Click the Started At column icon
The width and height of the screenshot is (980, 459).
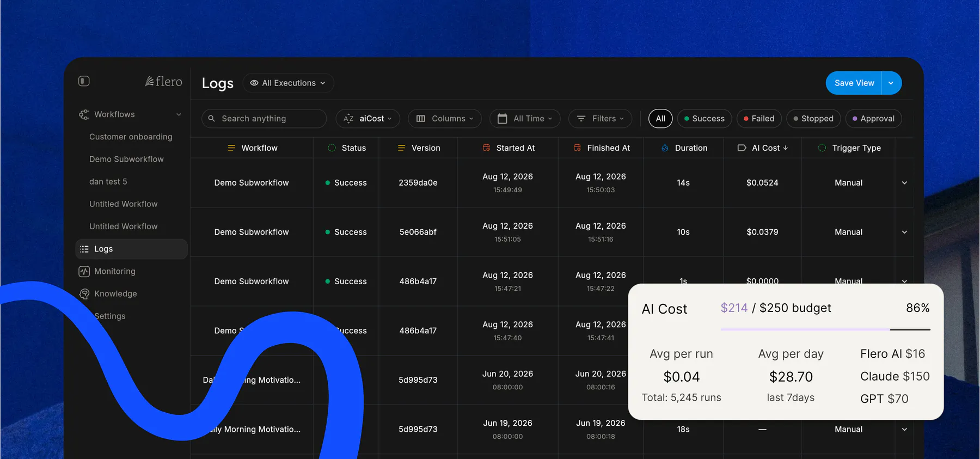[x=486, y=148]
